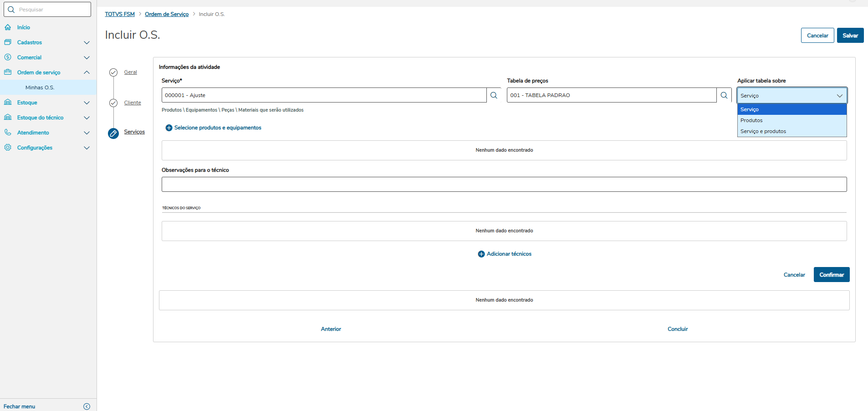The width and height of the screenshot is (868, 411).
Task: Click the Confirmar button
Action: tap(831, 275)
